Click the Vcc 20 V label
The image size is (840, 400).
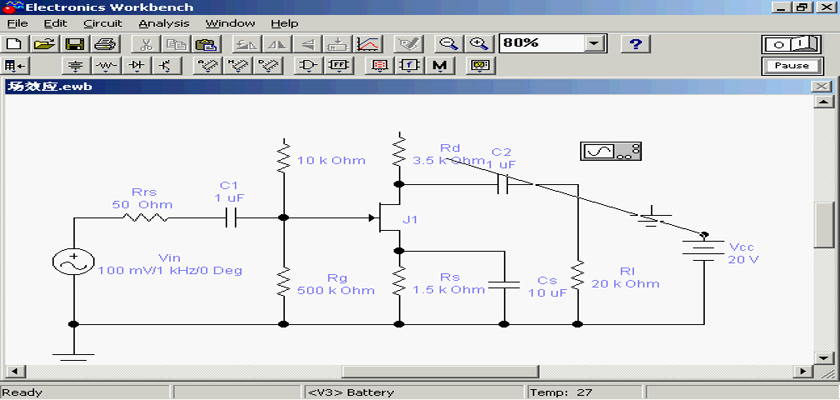(x=742, y=253)
